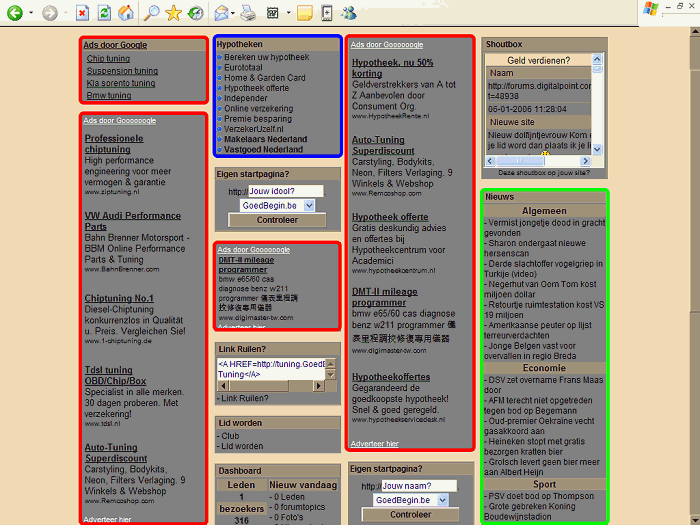Open the Bmw tuning ad link
The image size is (700, 525).
(108, 96)
